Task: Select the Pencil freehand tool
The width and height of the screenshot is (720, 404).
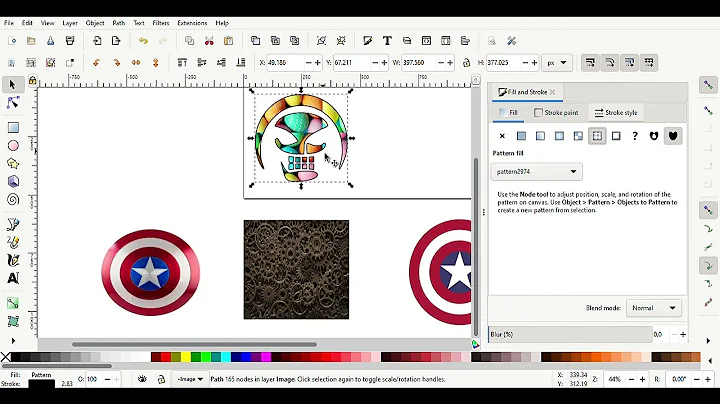Action: [13, 242]
